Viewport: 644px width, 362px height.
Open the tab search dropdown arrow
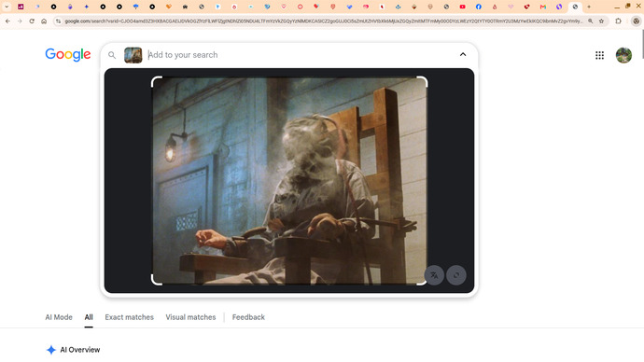7,7
